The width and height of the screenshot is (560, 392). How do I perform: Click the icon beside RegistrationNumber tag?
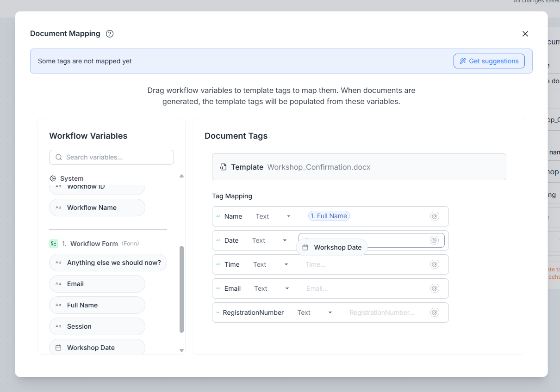[x=218, y=312]
